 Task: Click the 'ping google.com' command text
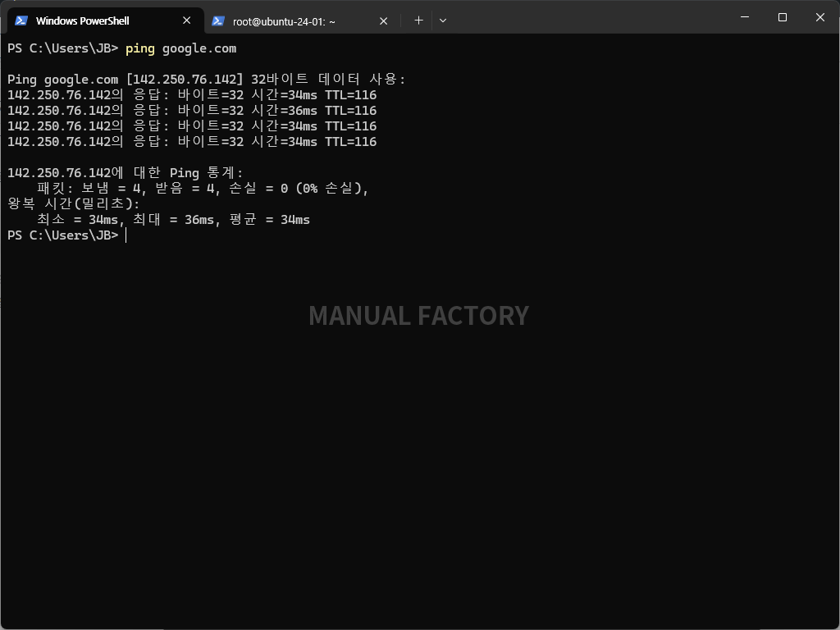point(180,48)
